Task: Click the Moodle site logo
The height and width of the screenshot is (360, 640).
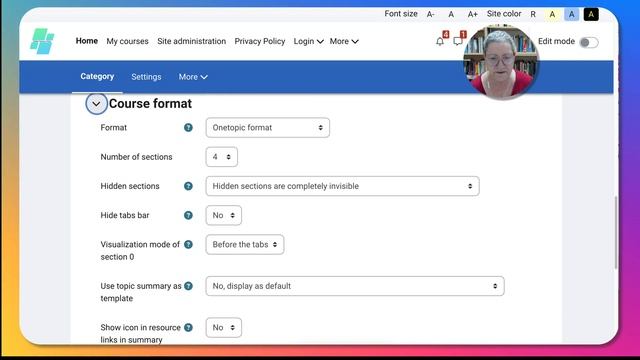Action: [x=42, y=41]
